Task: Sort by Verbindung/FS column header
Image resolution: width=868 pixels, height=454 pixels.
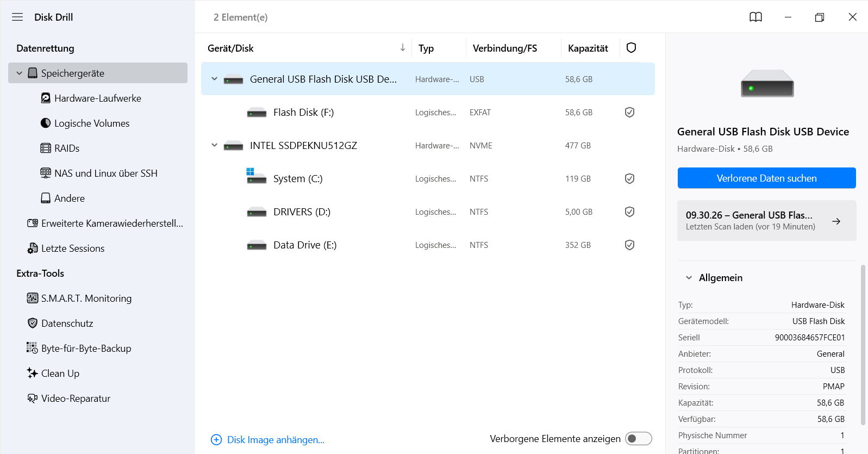Action: (505, 48)
